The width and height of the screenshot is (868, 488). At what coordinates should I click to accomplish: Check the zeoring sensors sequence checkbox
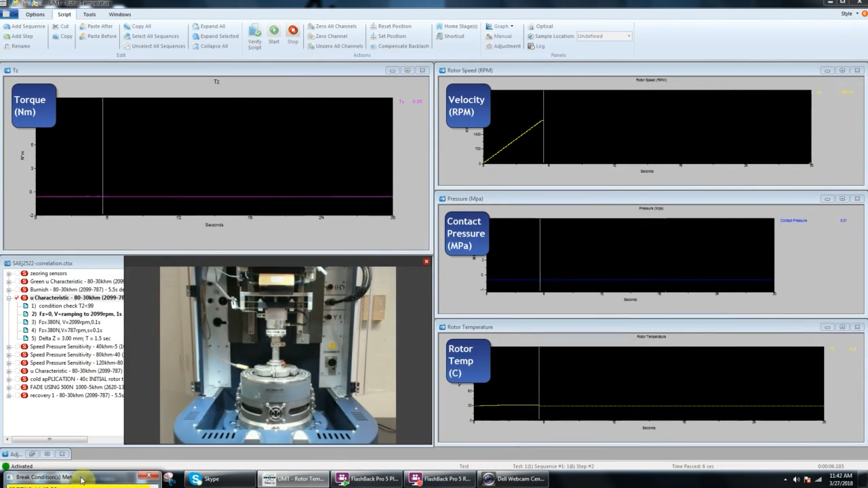(16, 274)
